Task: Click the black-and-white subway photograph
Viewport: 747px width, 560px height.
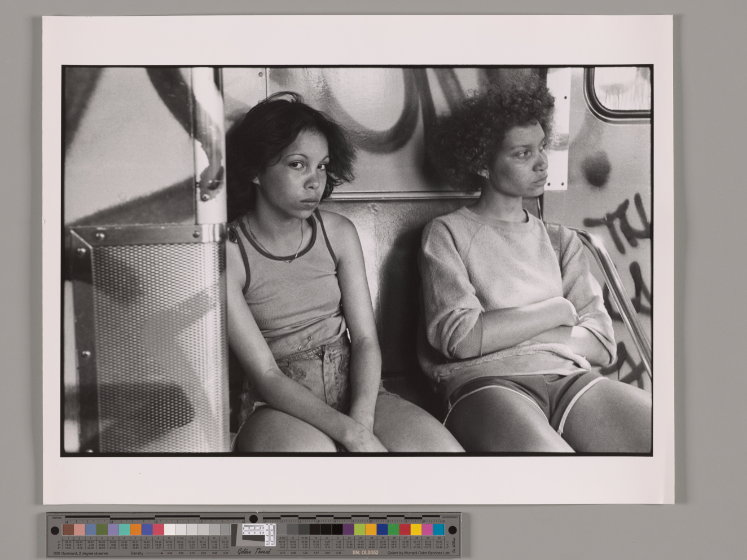Action: point(357,260)
